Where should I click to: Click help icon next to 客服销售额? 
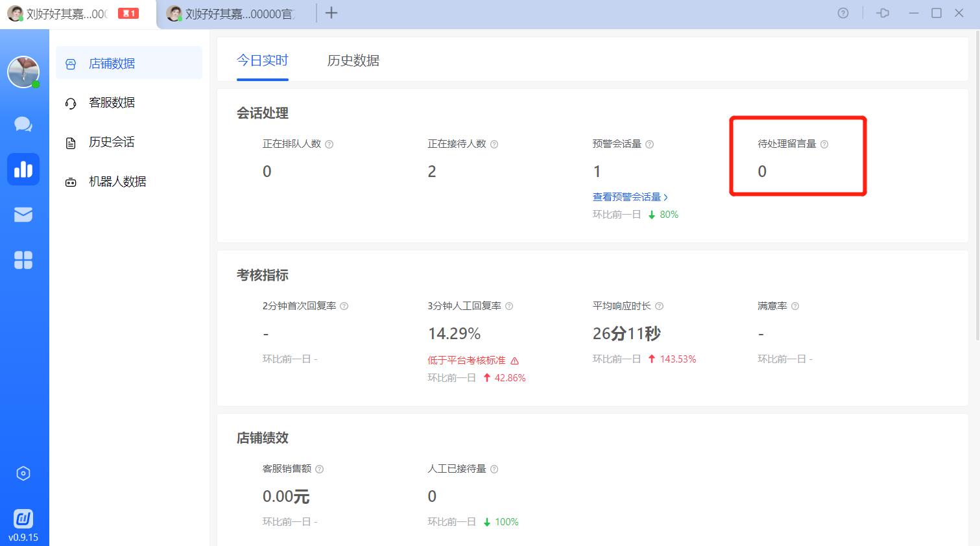(319, 469)
